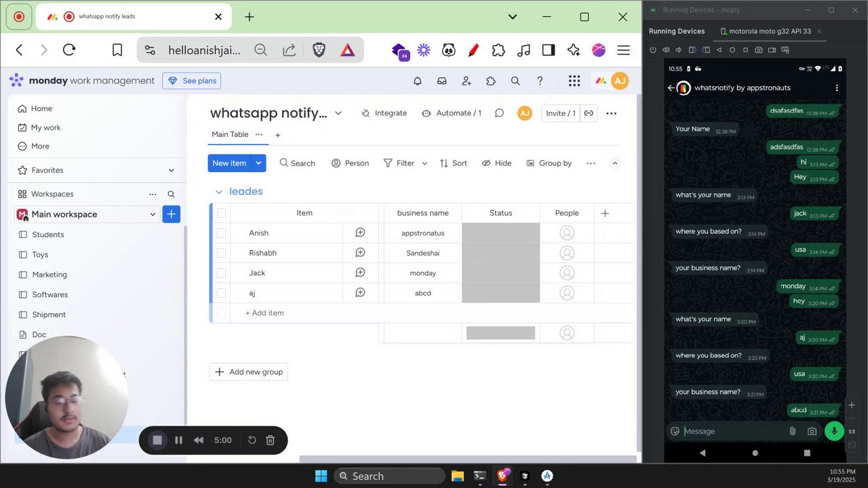Reload the browser page
The height and width of the screenshot is (488, 868).
point(68,49)
